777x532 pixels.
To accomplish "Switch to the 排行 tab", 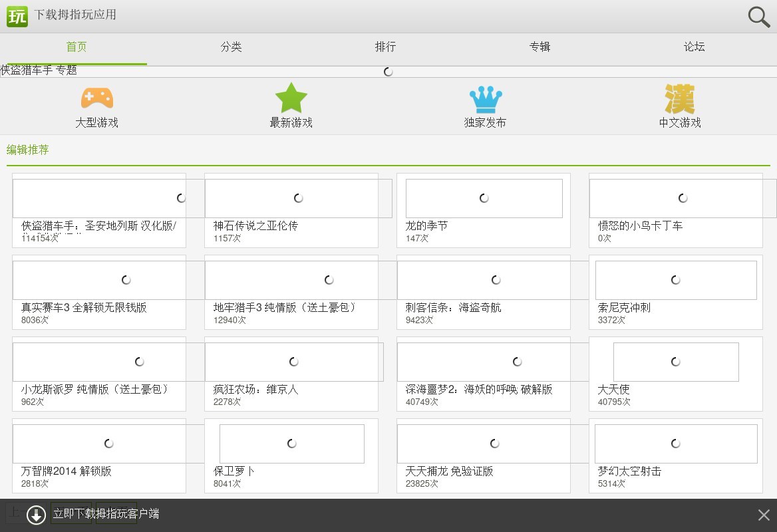I will [x=385, y=47].
